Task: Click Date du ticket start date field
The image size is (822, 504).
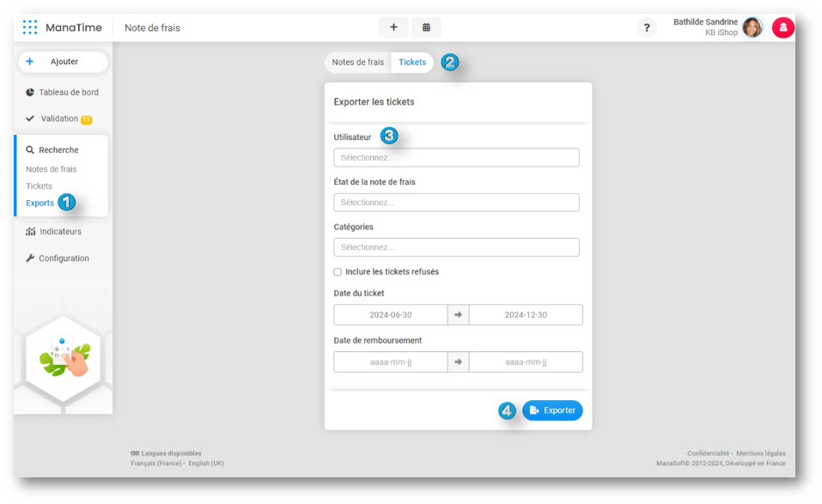Action: coord(391,315)
